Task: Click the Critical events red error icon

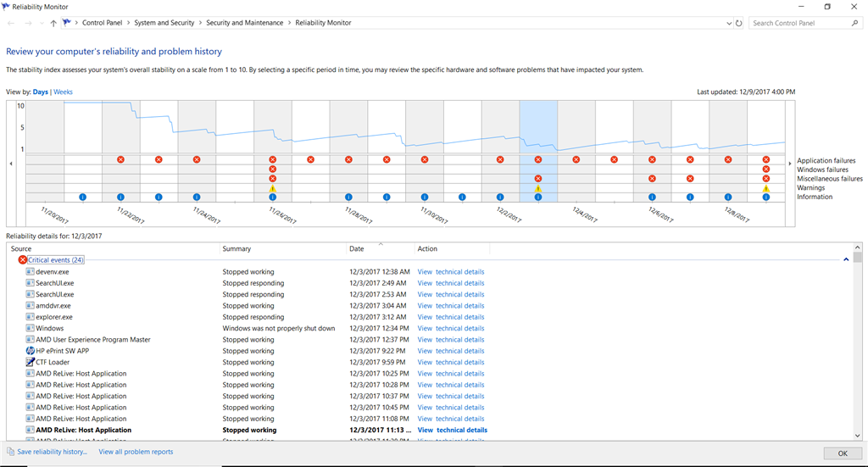Action: [23, 260]
